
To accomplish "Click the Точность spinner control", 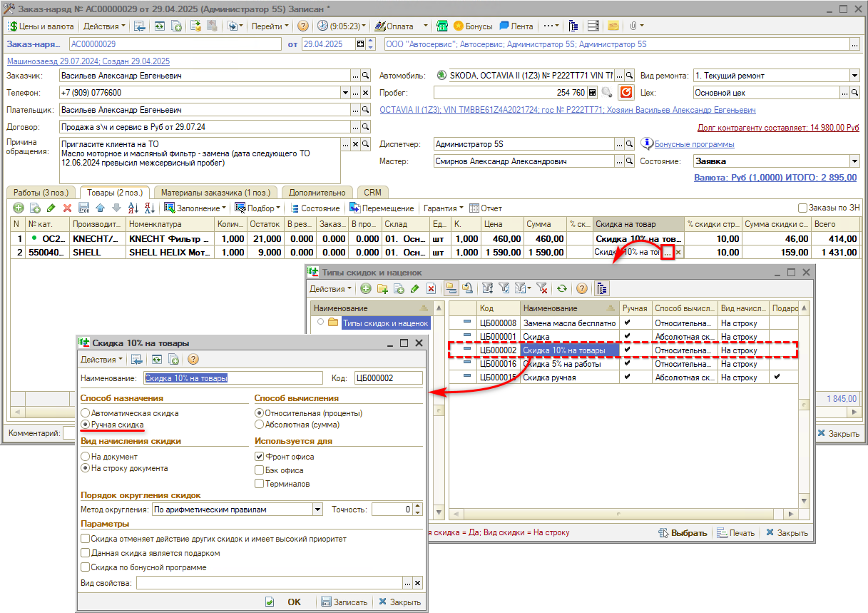I will pos(418,510).
